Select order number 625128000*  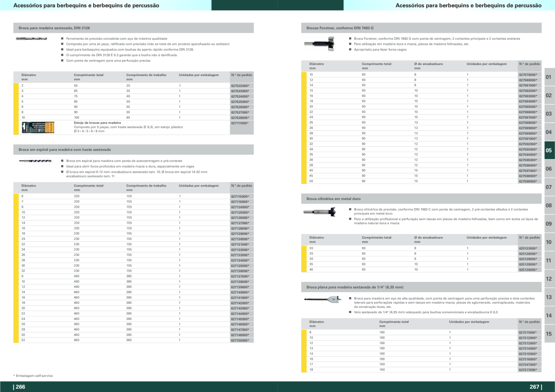528,259
